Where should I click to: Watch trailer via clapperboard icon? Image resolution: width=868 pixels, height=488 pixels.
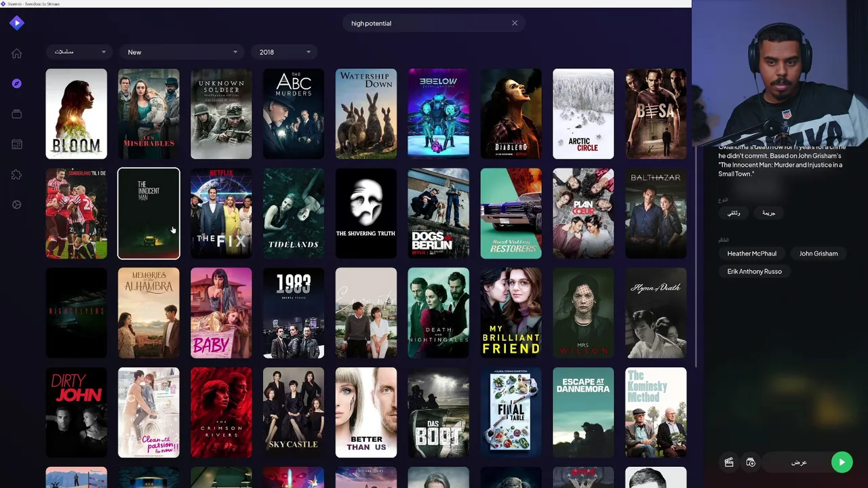[729, 462]
